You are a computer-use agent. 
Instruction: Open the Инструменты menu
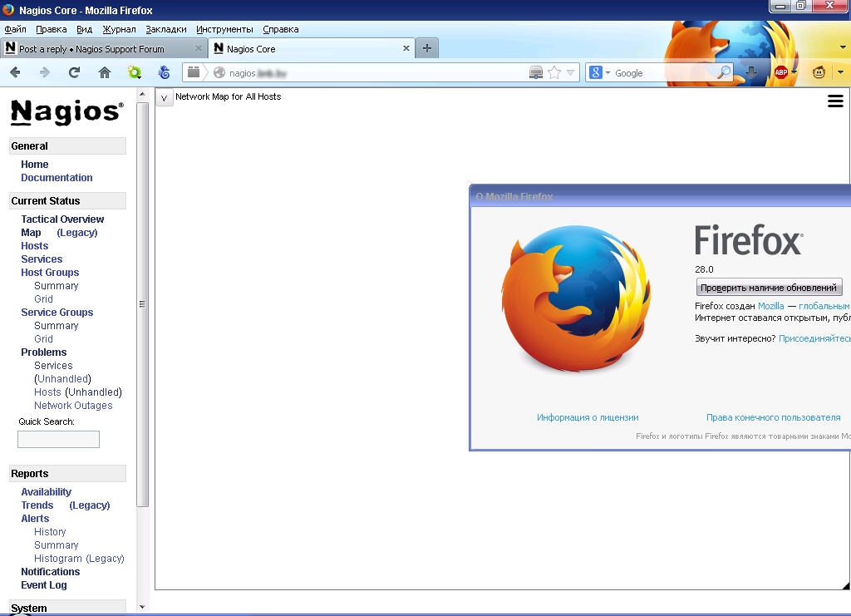(224, 29)
